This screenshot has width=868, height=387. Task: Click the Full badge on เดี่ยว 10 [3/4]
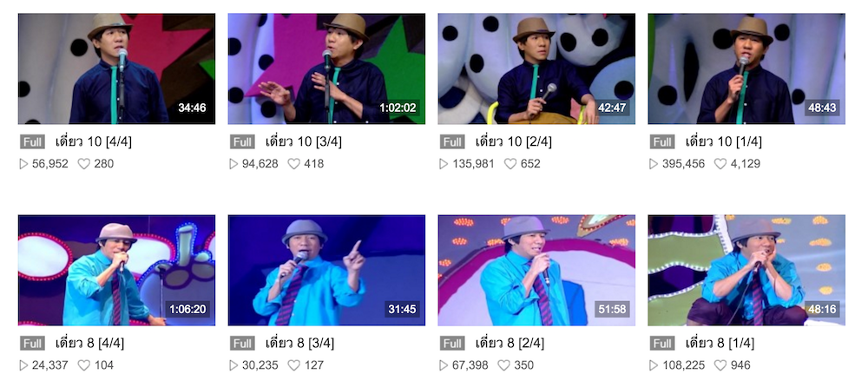click(242, 142)
